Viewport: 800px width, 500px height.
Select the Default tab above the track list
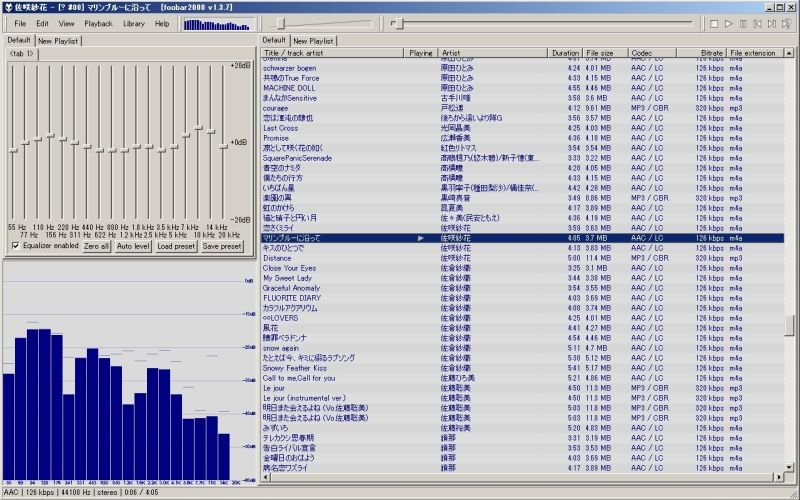274,40
